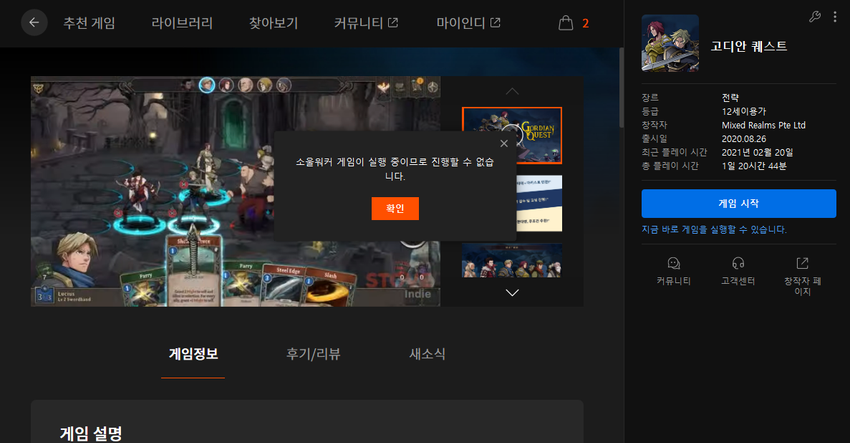Open the 추천 게임 menu
The height and width of the screenshot is (443, 850).
click(x=89, y=22)
